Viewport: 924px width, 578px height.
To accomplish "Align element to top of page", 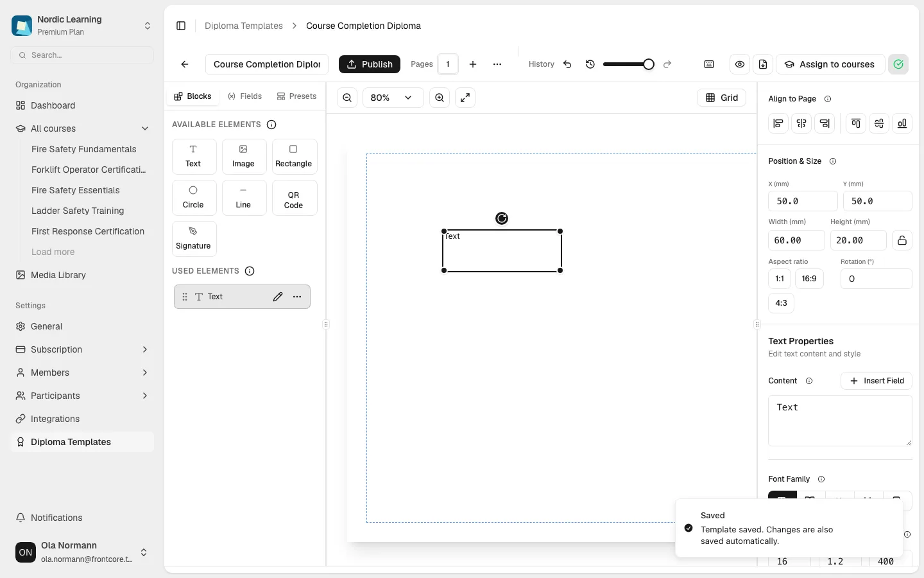I will [856, 123].
